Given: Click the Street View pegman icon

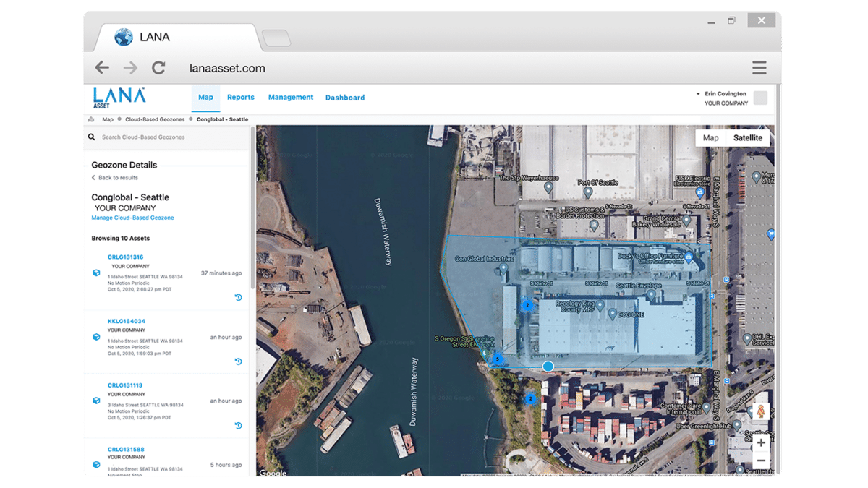Looking at the screenshot, I should [760, 412].
